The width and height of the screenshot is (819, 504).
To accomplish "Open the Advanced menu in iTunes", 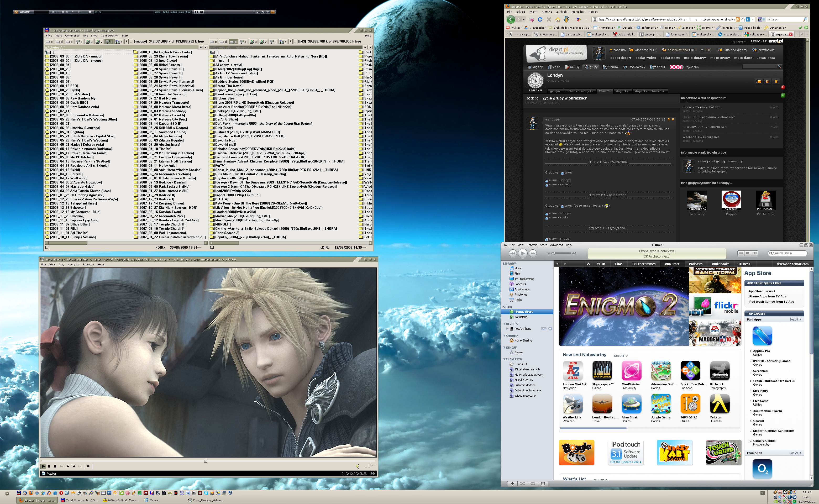I will pyautogui.click(x=556, y=245).
